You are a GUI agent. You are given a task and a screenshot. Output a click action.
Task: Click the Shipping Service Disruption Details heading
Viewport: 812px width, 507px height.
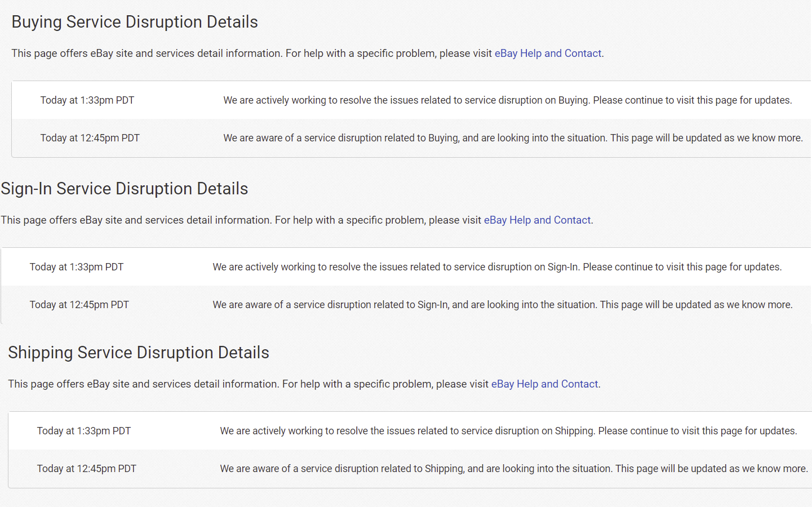pos(139,353)
